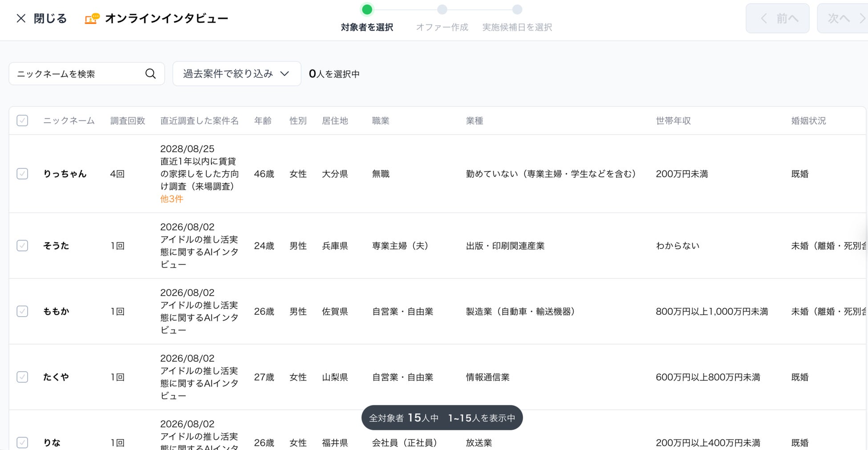The height and width of the screenshot is (450, 868).
Task: Select the checkbox for そうた
Action: point(22,245)
